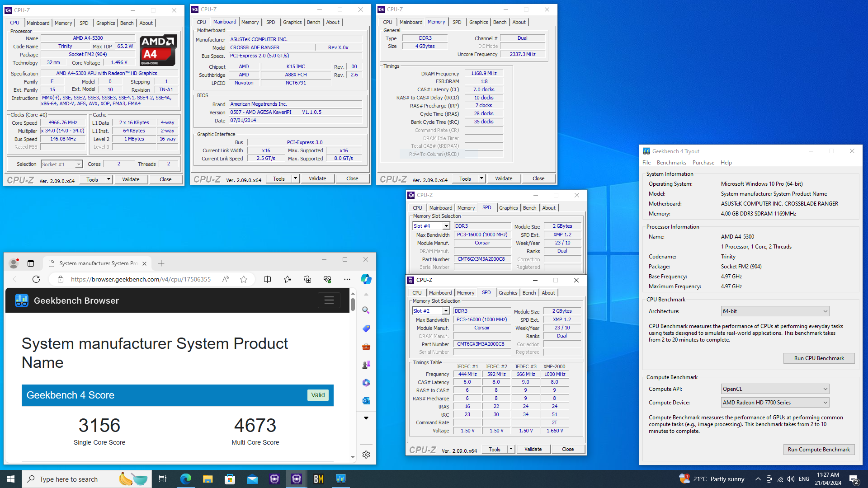Open Geekbench Benchmarks menu
This screenshot has width=868, height=488.
click(x=671, y=163)
